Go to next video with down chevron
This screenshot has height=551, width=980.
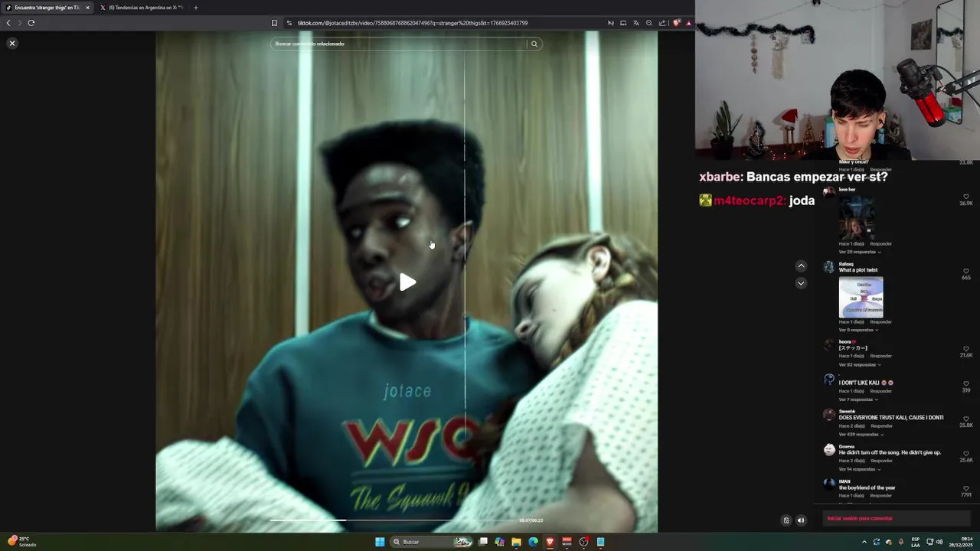801,283
